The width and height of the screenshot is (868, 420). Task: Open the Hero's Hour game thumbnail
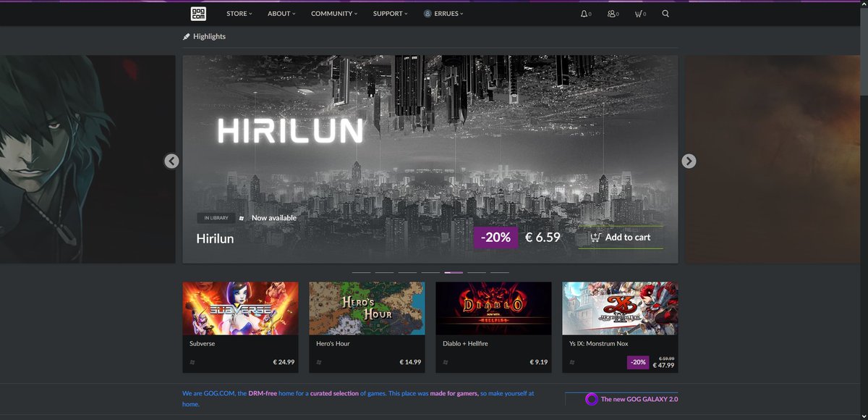367,308
